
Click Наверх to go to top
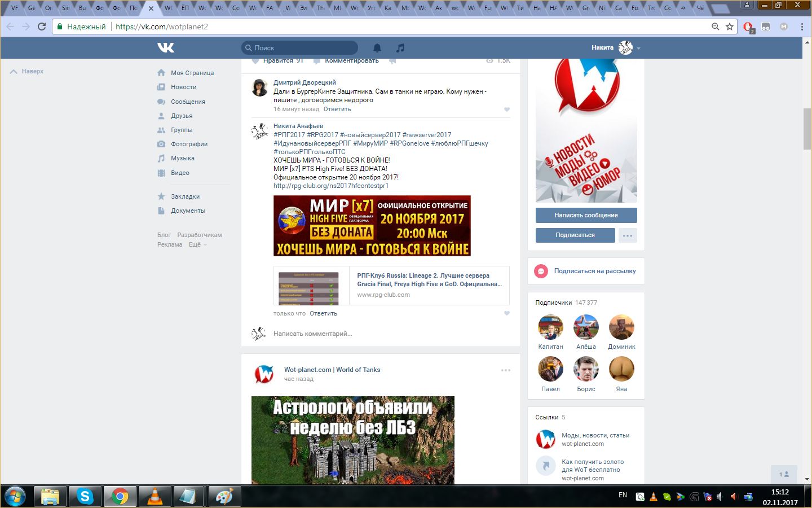(27, 72)
